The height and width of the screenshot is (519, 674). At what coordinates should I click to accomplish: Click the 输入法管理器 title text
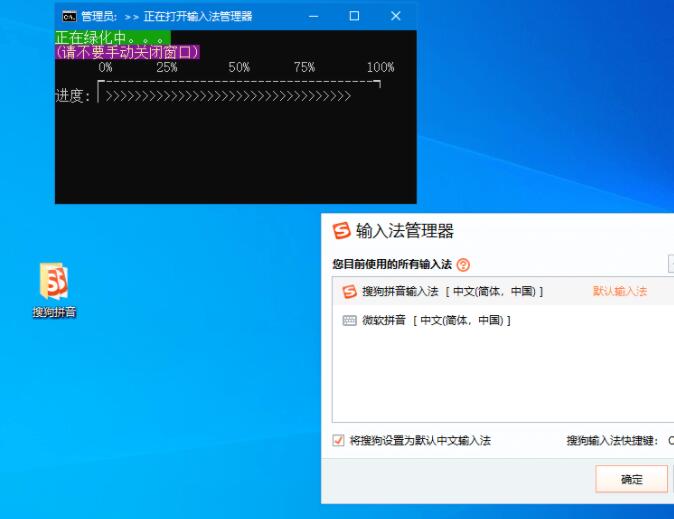click(x=404, y=231)
